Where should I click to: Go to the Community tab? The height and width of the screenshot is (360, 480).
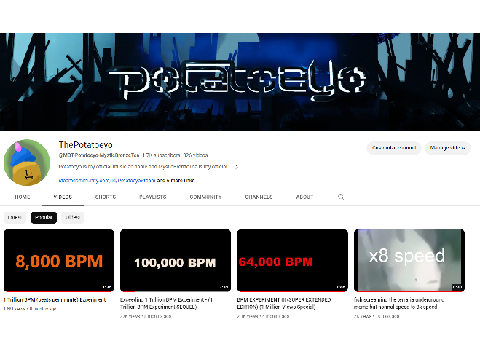coord(205,197)
